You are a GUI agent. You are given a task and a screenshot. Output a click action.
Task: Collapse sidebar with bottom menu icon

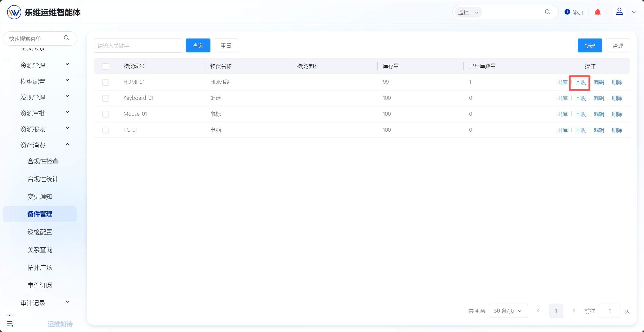point(10,324)
